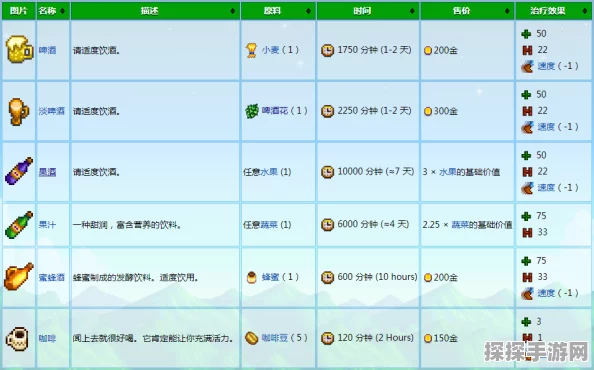Click the coffee cup image
This screenshot has width=594, height=370.
tap(17, 339)
